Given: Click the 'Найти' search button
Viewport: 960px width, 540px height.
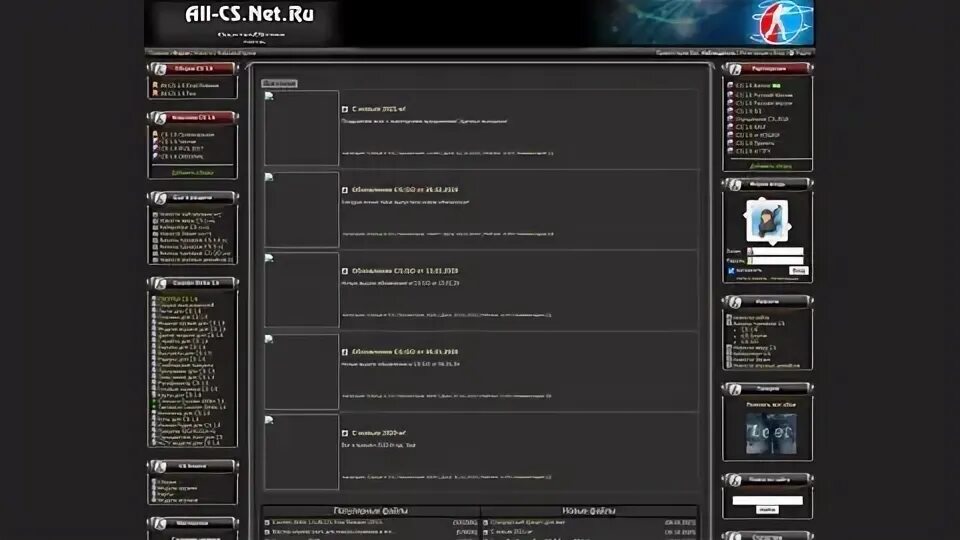Looking at the screenshot, I should [767, 510].
